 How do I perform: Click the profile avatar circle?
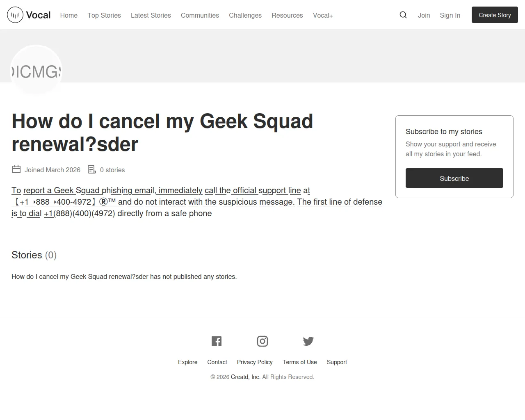pos(36,71)
